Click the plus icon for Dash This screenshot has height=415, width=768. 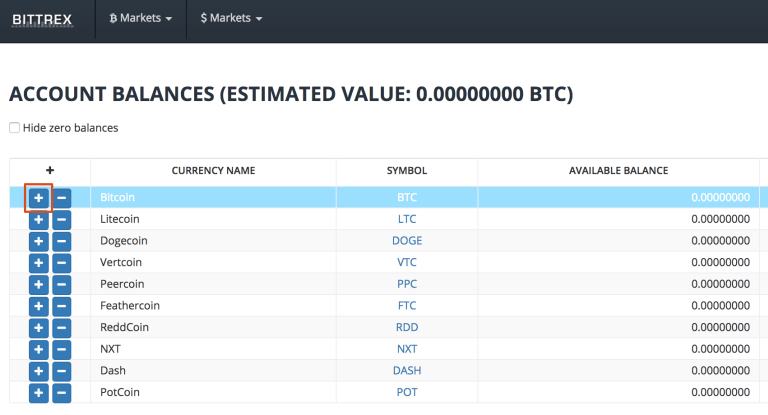(39, 371)
